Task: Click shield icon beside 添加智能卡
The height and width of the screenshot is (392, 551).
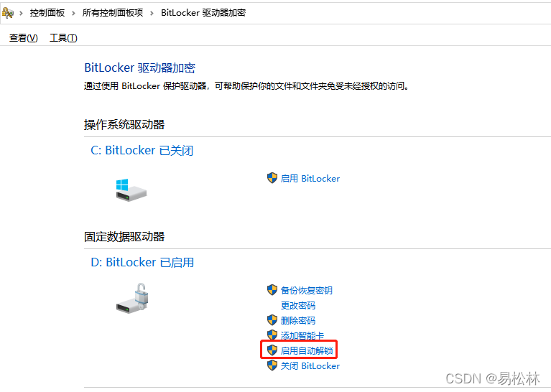Action: click(272, 335)
